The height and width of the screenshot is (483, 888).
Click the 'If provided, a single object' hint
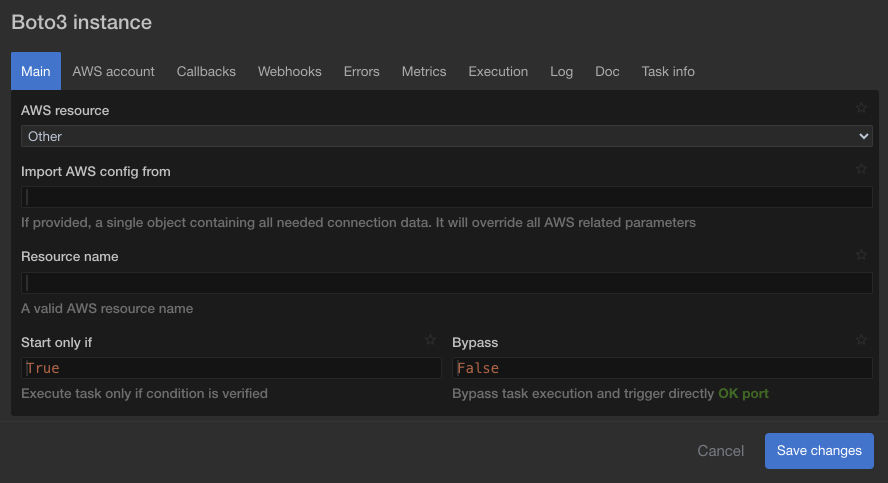(x=358, y=223)
